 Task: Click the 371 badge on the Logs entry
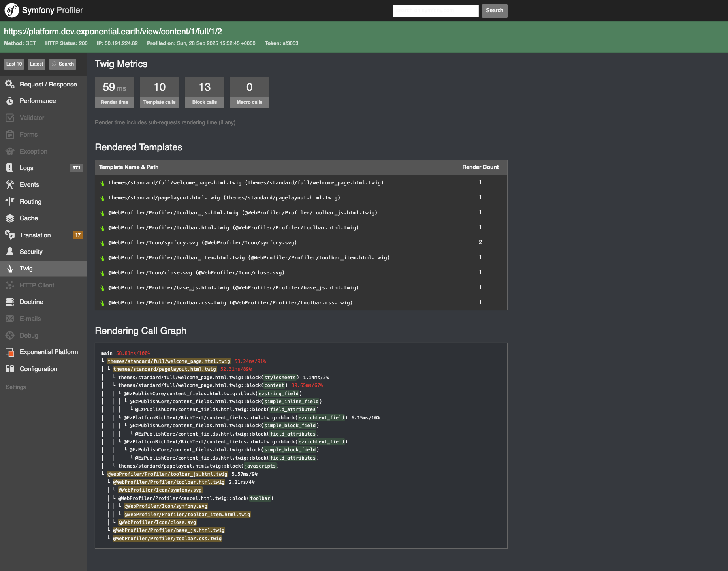coord(77,168)
